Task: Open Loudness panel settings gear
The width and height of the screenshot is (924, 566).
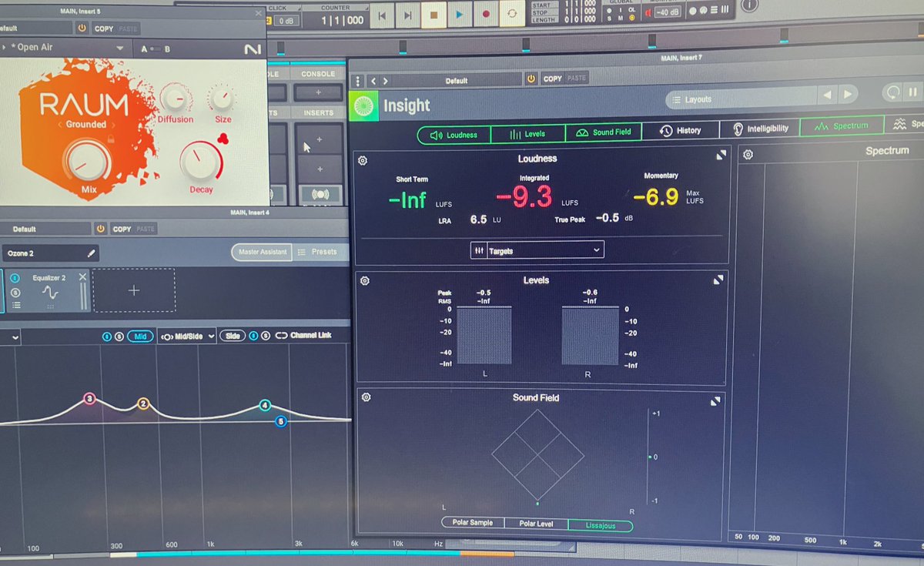Action: point(363,160)
